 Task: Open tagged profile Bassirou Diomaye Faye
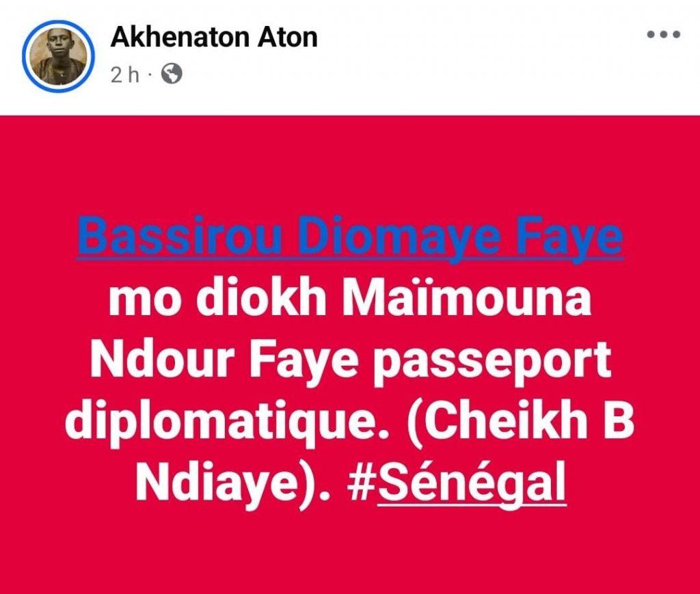(x=350, y=237)
